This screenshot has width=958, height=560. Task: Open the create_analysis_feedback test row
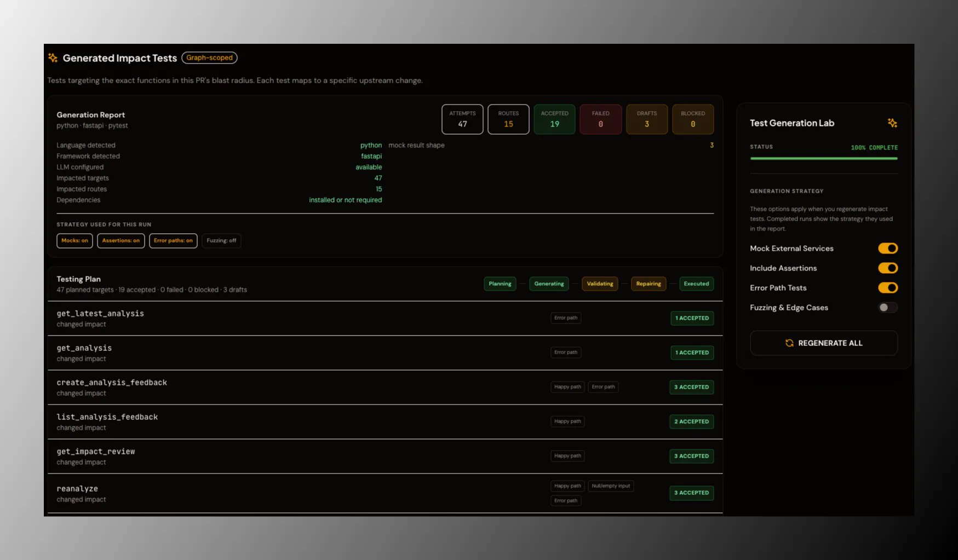pos(385,388)
